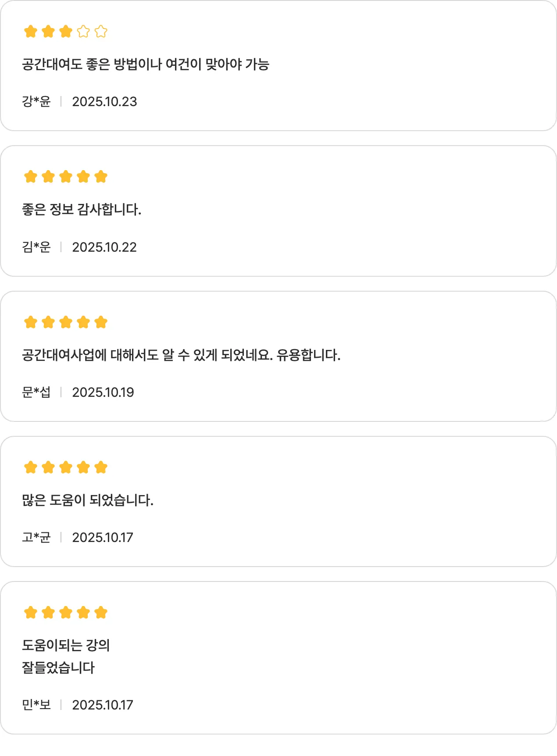Click the reviewer name 강*윤

pyautogui.click(x=36, y=102)
